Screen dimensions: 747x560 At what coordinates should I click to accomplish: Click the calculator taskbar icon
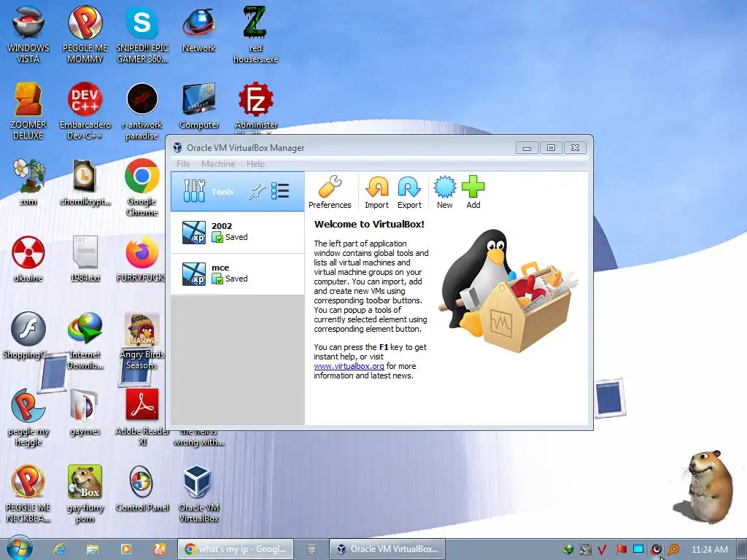coord(311,549)
